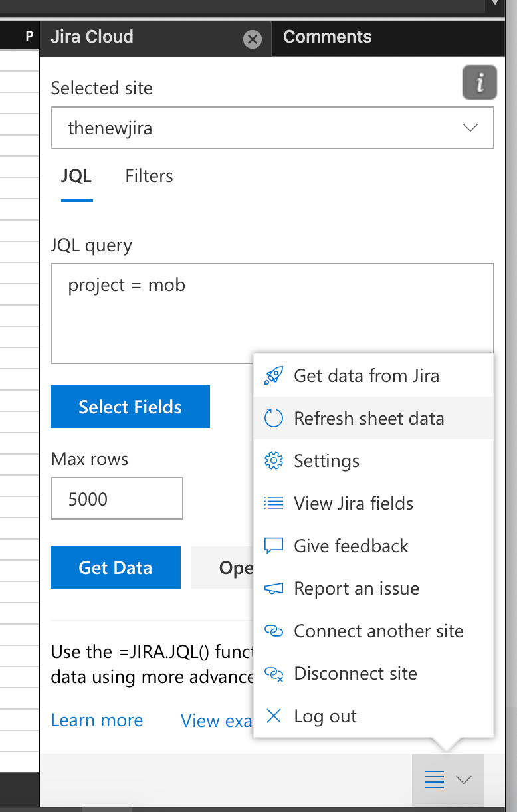The height and width of the screenshot is (812, 517).
Task: Click the speech bubble icon for Give feedback
Action: pos(274,546)
